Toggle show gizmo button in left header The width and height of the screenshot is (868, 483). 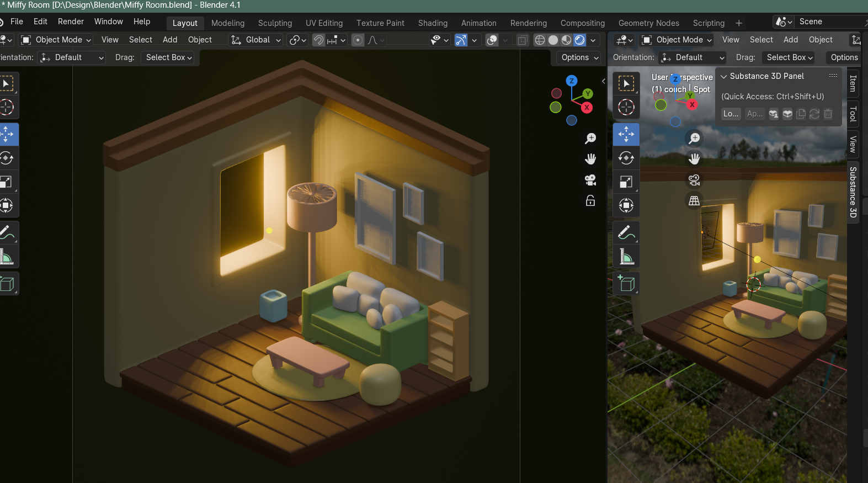[x=461, y=40]
